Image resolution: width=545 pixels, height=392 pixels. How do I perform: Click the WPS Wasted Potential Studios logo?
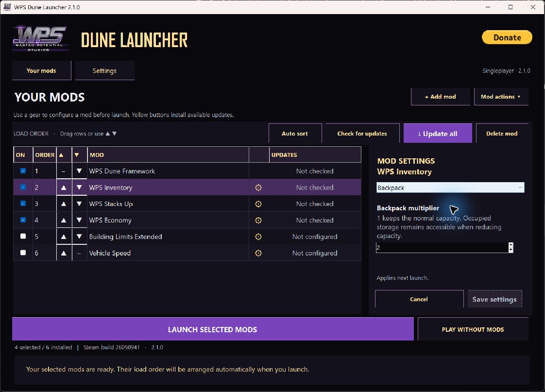pyautogui.click(x=40, y=38)
